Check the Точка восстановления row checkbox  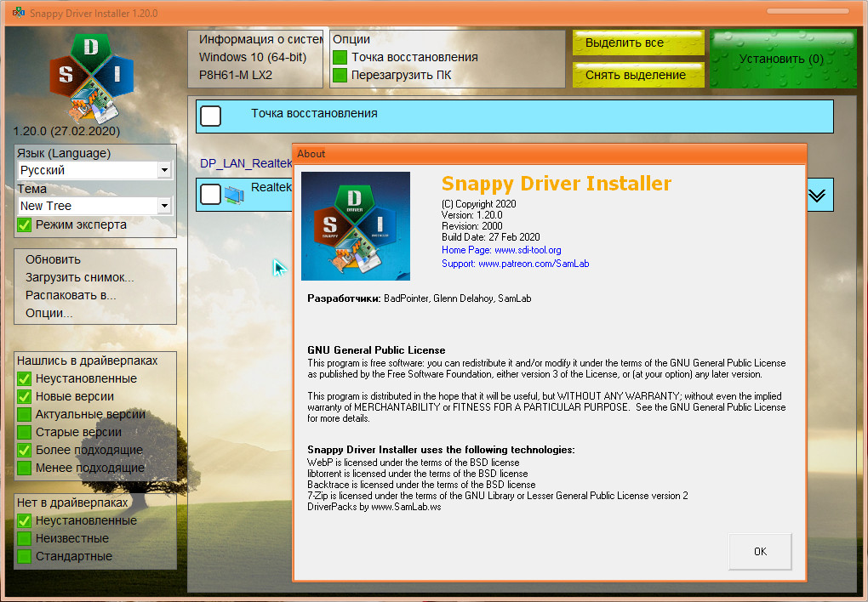pos(210,116)
